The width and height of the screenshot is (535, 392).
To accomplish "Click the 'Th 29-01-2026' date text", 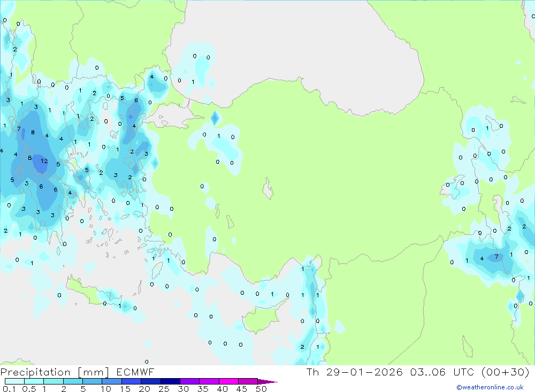I will [x=355, y=372].
